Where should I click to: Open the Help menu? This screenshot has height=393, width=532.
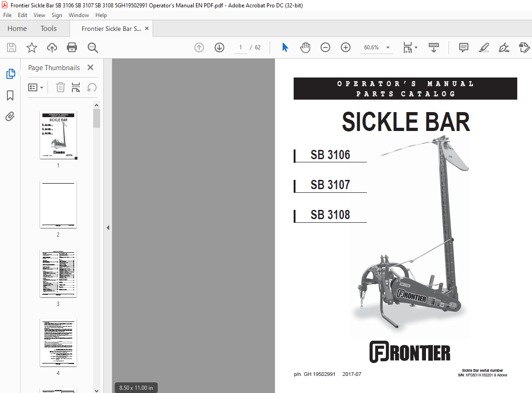101,15
